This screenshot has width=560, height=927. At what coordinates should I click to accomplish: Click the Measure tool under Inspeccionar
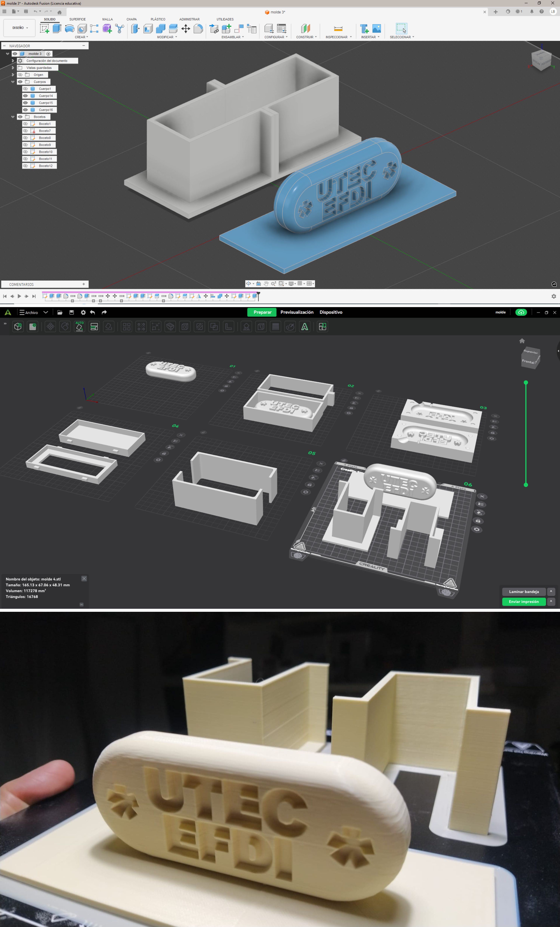(x=338, y=29)
